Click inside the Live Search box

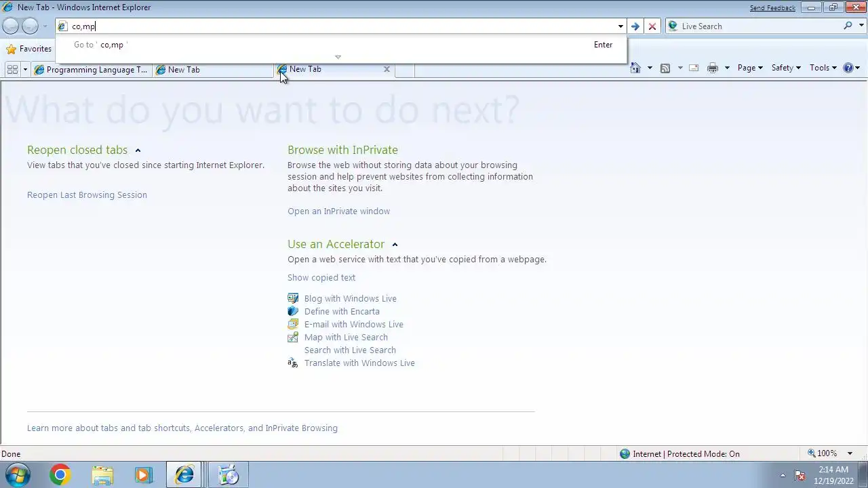(759, 26)
